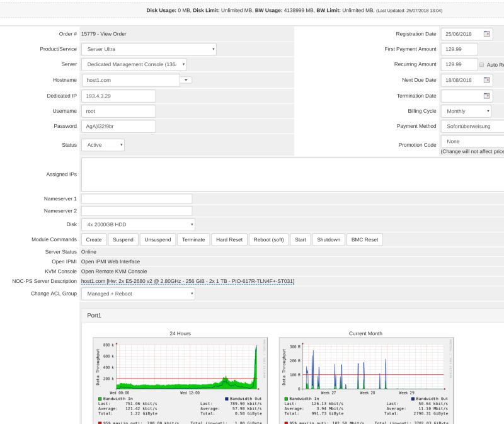
Task: Open the Status dropdown
Action: coord(102,145)
